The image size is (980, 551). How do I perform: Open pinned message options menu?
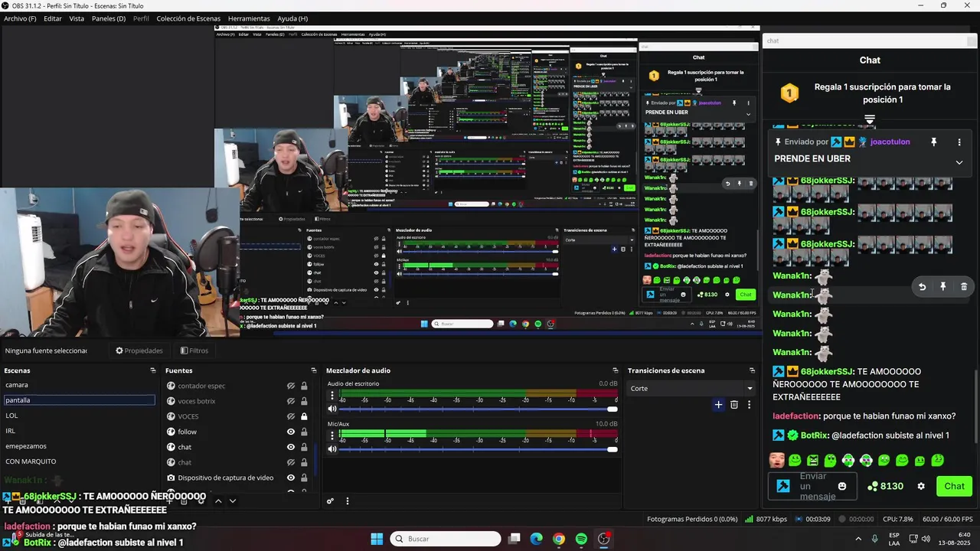(x=959, y=142)
